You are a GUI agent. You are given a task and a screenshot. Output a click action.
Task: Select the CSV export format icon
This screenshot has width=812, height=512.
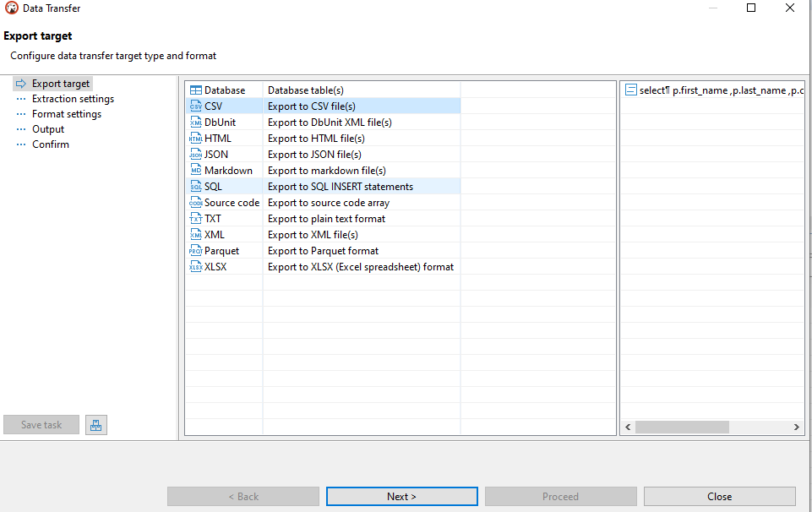click(195, 106)
